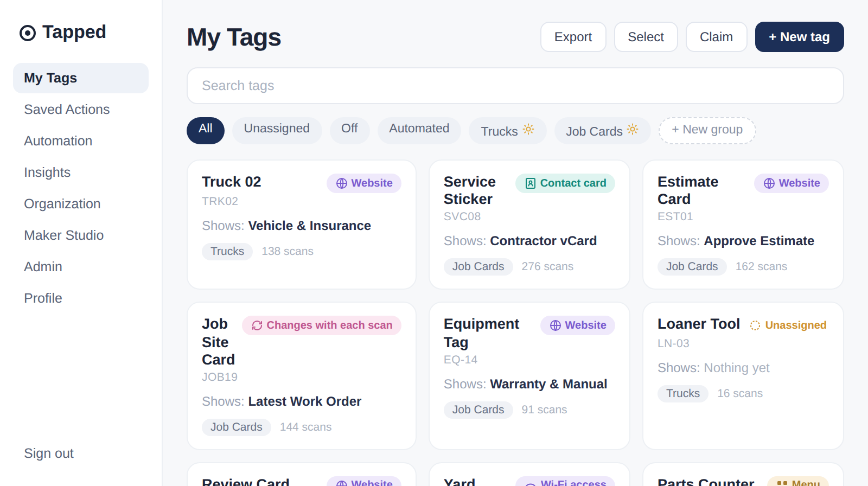
Task: Click the Claim button
Action: [x=717, y=37]
